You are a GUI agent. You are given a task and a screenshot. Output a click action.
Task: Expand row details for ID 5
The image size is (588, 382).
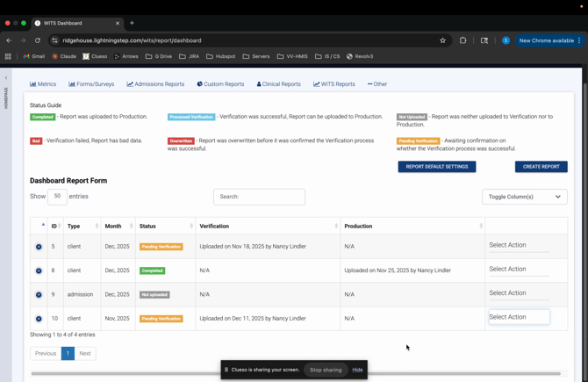(39, 247)
